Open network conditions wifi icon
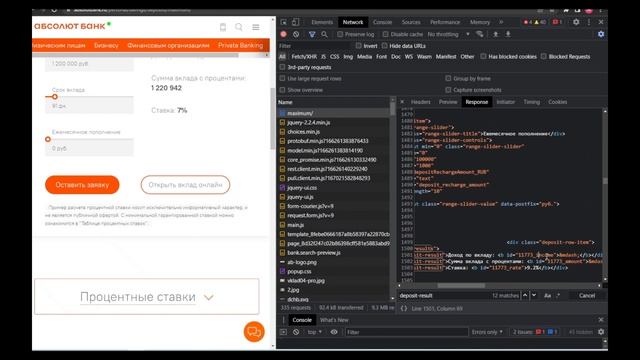Viewport: 640px width, 360px height. click(x=480, y=34)
